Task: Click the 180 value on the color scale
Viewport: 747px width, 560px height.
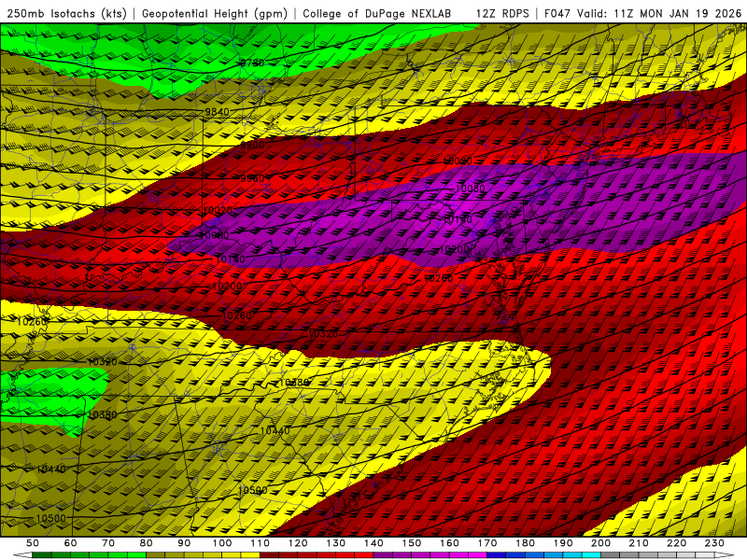Action: click(525, 543)
